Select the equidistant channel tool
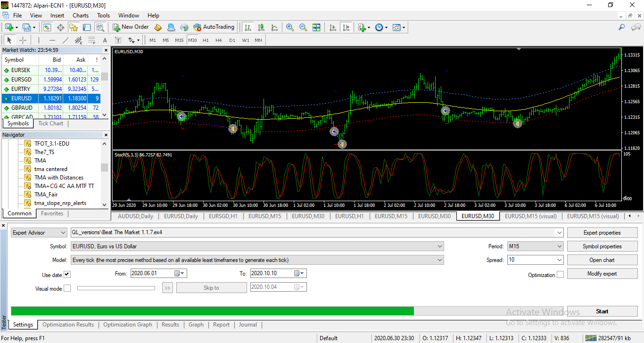 click(79, 40)
